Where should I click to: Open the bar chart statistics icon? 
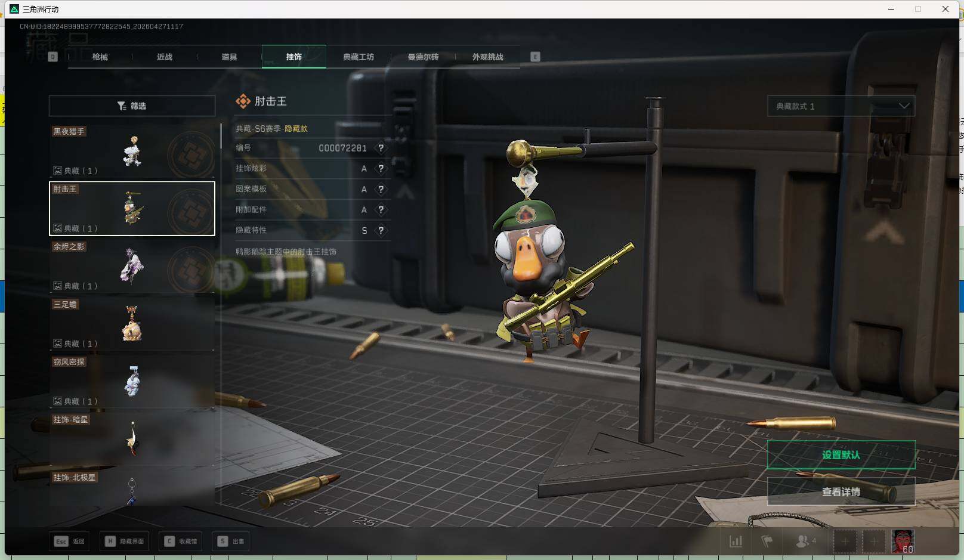coord(736,542)
